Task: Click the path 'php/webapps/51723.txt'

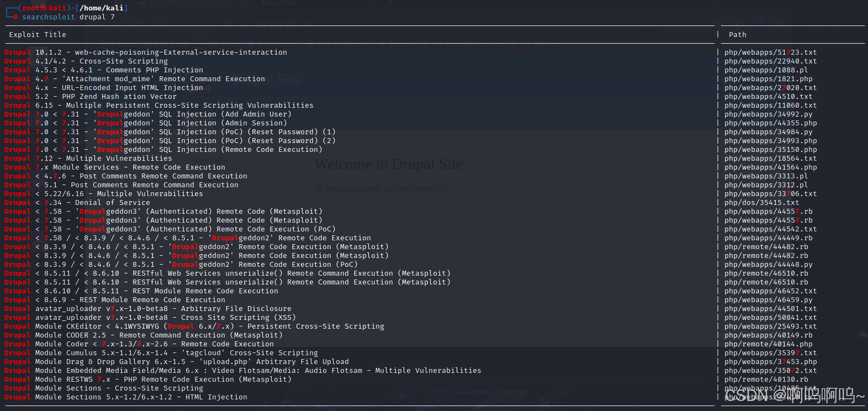Action: (771, 52)
